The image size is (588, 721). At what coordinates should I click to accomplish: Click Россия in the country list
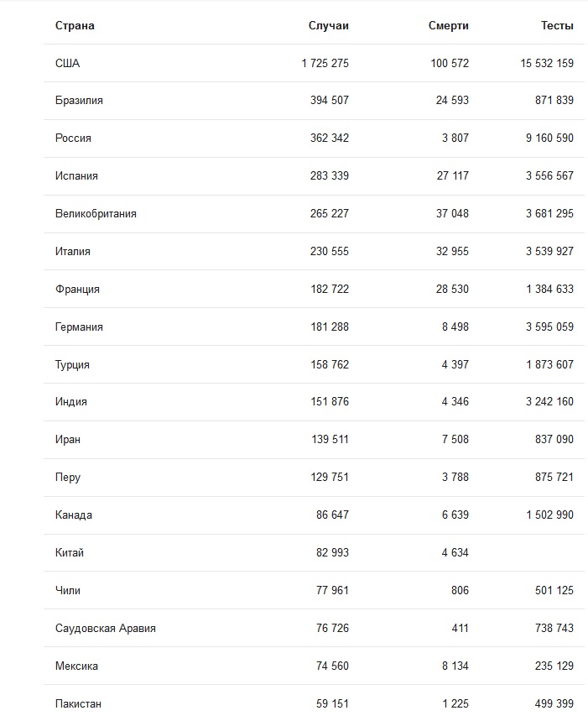click(73, 138)
